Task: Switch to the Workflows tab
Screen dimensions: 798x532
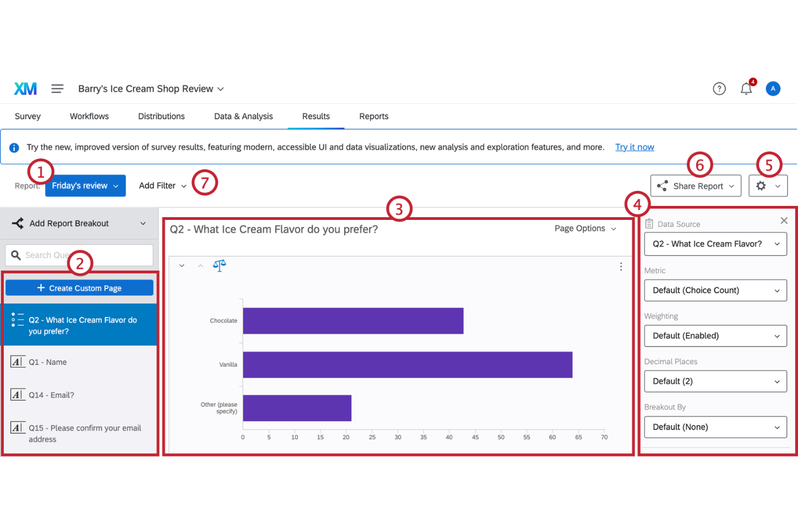Action: pos(90,116)
